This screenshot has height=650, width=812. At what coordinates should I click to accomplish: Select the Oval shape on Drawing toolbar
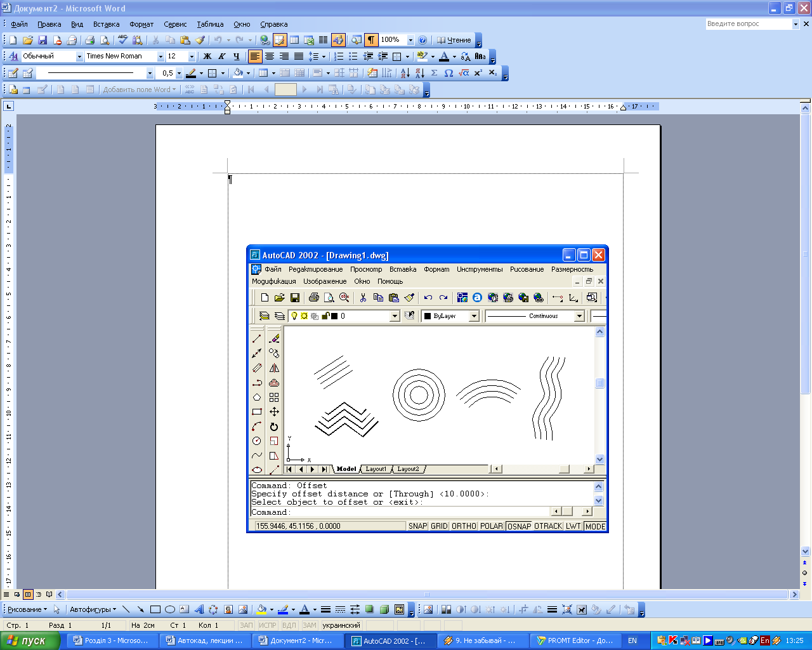coord(170,609)
